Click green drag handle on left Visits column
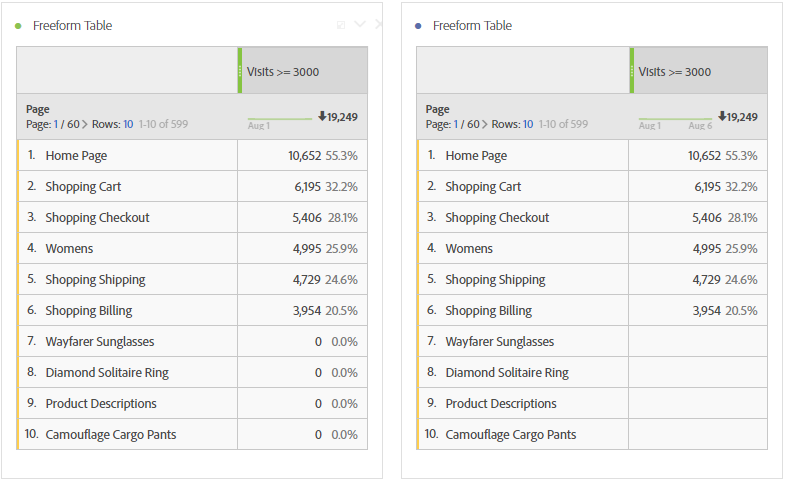Image resolution: width=786 pixels, height=482 pixels. coord(240,71)
